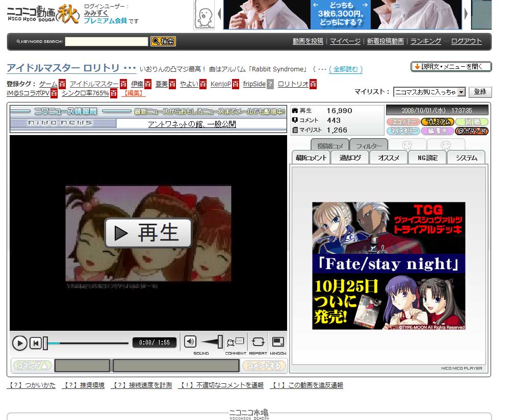Click the gray question icon beside fripSide
Image resolution: width=513 pixels, height=420 pixels.
[x=270, y=84]
